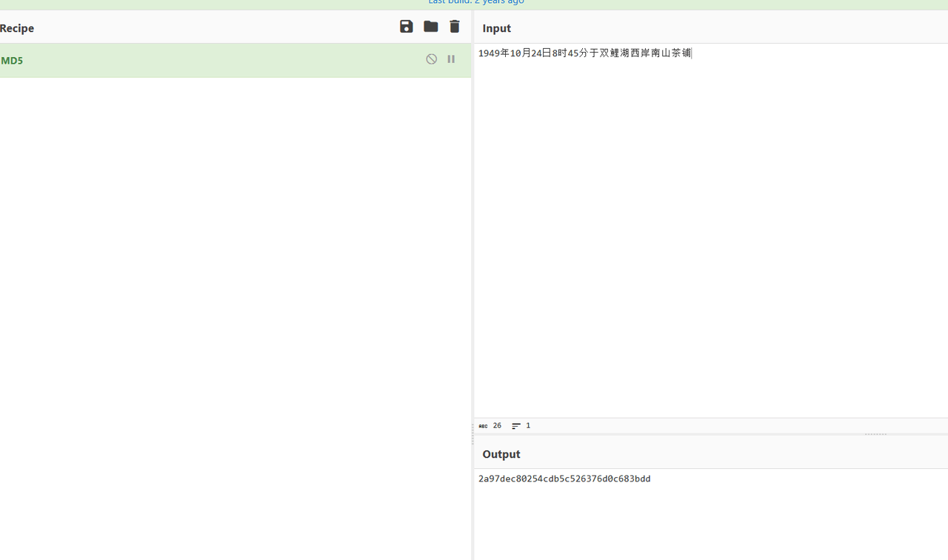The image size is (948, 560).
Task: Disable the MD5 operation
Action: coord(431,59)
